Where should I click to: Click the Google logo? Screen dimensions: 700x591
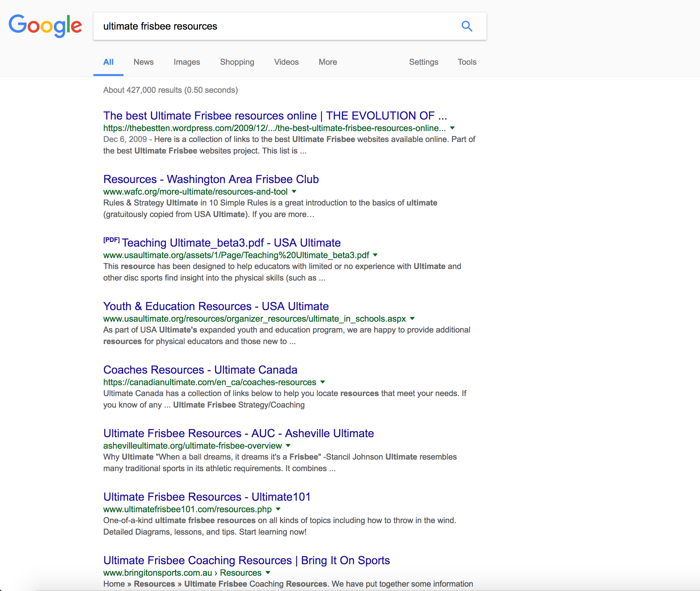pyautogui.click(x=45, y=26)
